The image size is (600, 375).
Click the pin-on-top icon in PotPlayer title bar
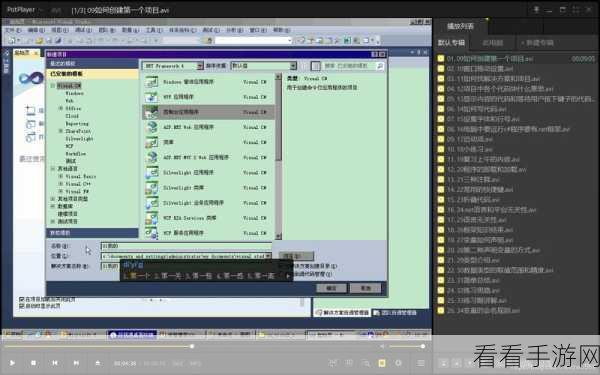pyautogui.click(x=536, y=10)
